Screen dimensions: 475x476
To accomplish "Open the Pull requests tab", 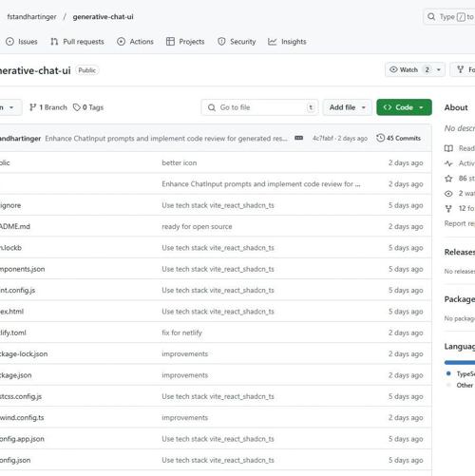I will (77, 42).
